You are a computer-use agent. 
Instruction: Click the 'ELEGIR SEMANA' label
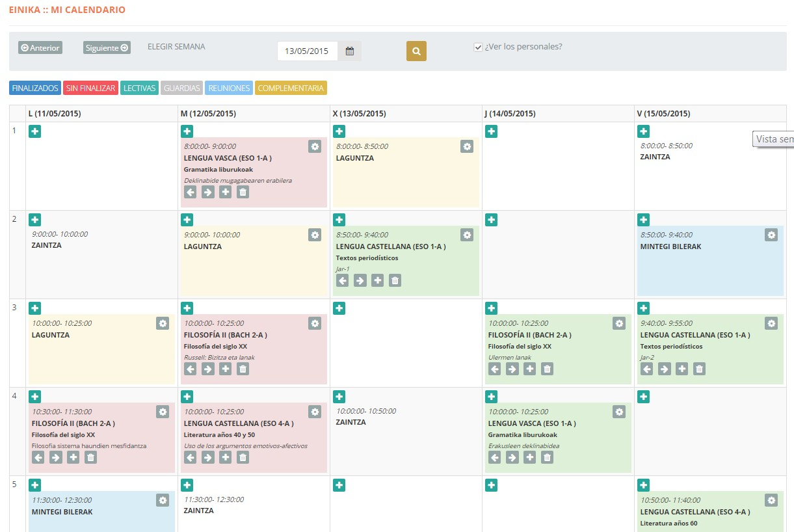pos(176,47)
